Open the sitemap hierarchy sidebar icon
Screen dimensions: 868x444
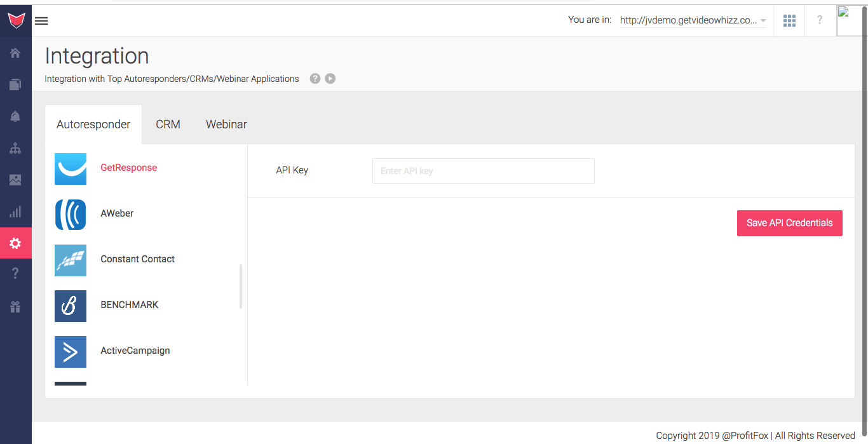(15, 148)
